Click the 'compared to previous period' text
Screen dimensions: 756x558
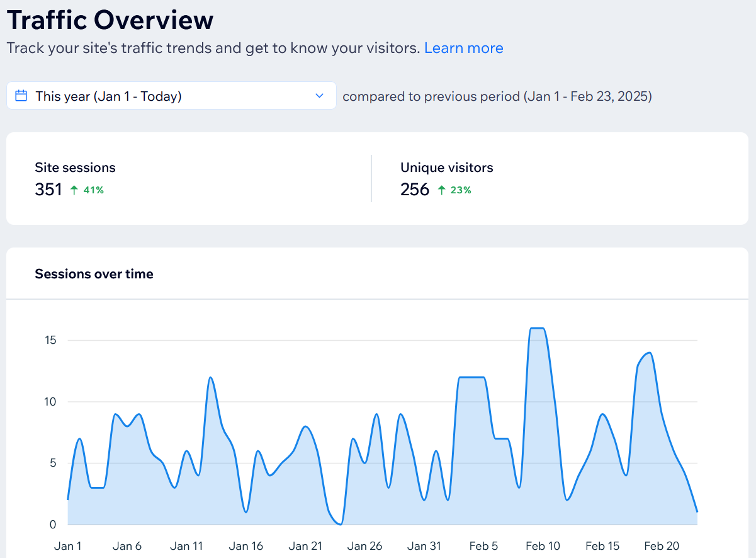(497, 96)
